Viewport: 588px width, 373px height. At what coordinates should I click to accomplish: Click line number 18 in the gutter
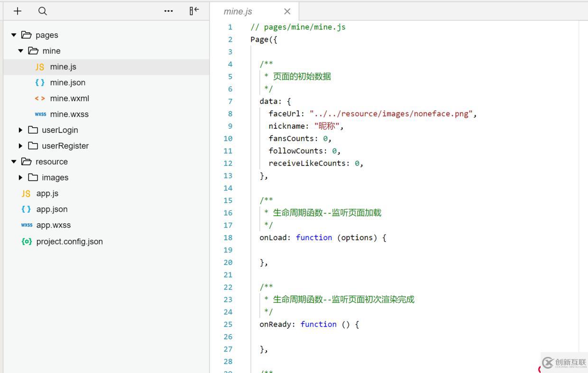click(228, 237)
